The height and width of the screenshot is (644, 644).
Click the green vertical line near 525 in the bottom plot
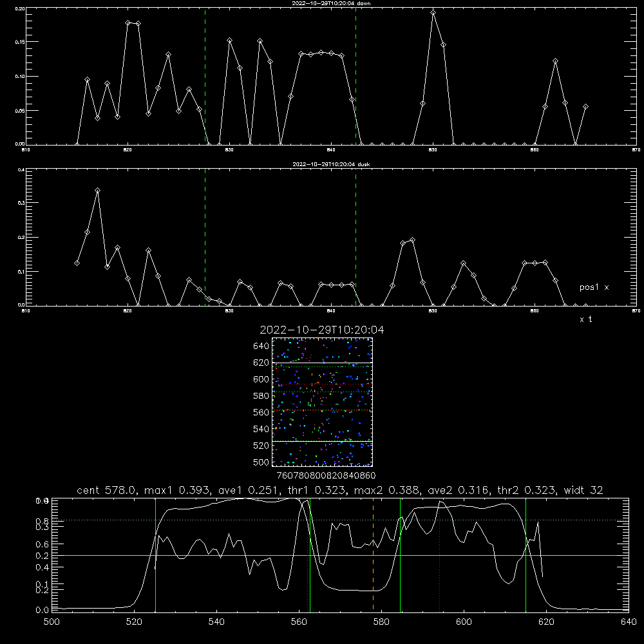pos(155,554)
